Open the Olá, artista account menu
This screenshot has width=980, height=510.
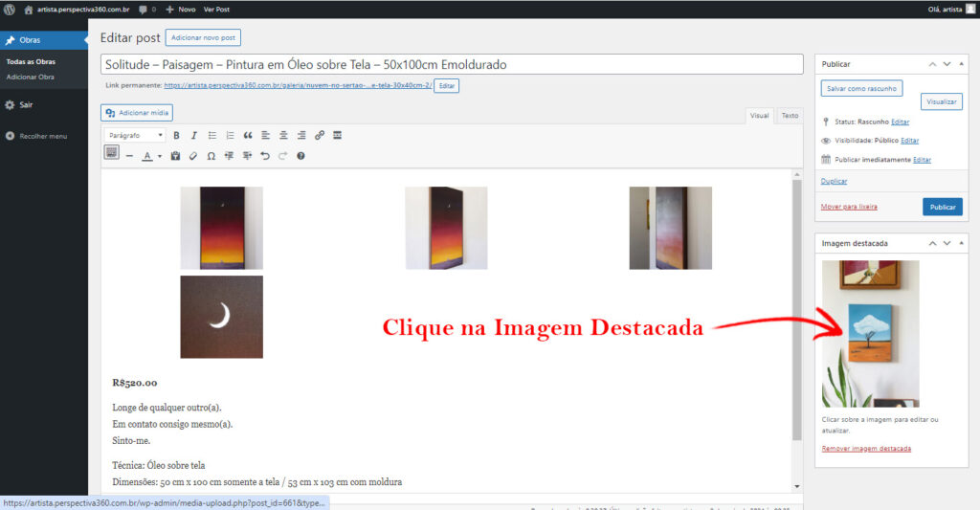950,10
